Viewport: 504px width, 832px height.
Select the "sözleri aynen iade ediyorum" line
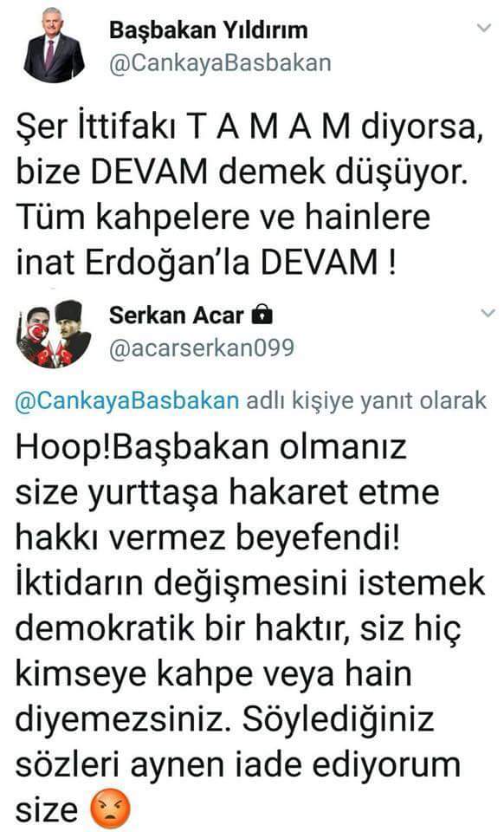(x=237, y=765)
